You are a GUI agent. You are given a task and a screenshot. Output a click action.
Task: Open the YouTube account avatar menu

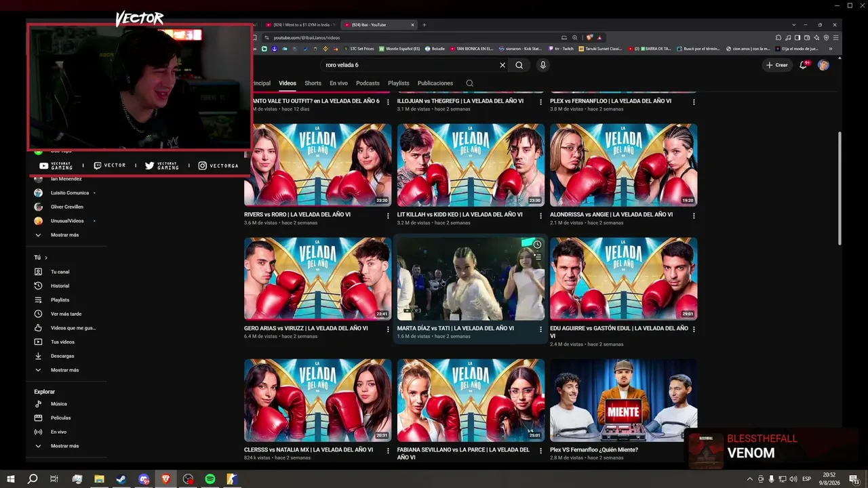click(x=823, y=65)
